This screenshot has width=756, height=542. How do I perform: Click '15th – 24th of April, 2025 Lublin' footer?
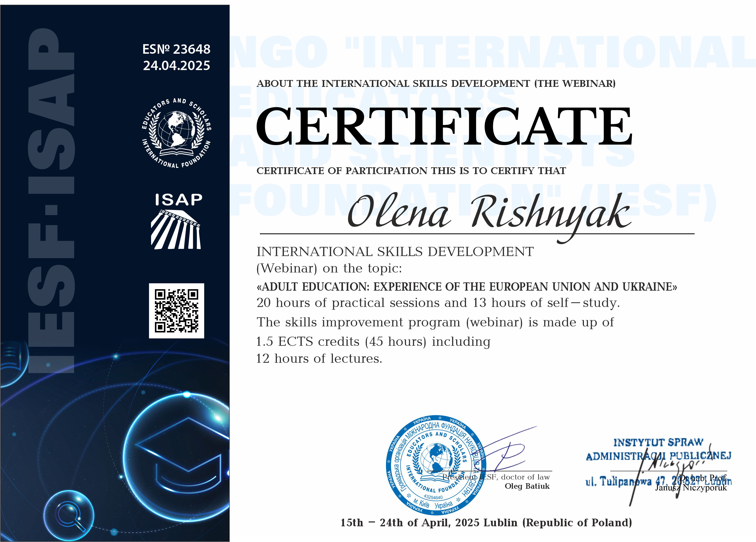point(486,522)
